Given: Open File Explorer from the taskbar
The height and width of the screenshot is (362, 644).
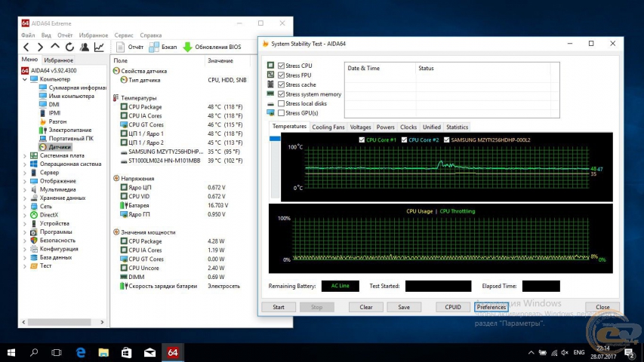Looking at the screenshot, I should pos(103,352).
